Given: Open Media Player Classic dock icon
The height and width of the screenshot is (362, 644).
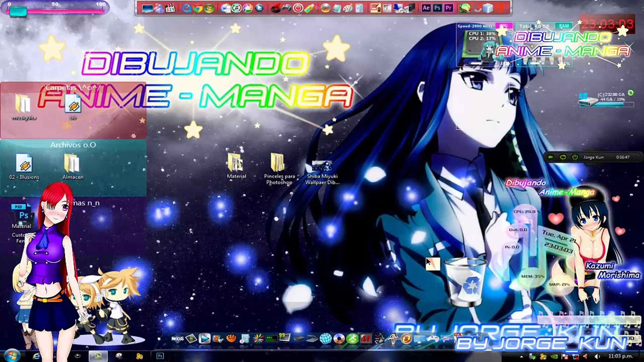Looking at the screenshot, I should [170, 8].
